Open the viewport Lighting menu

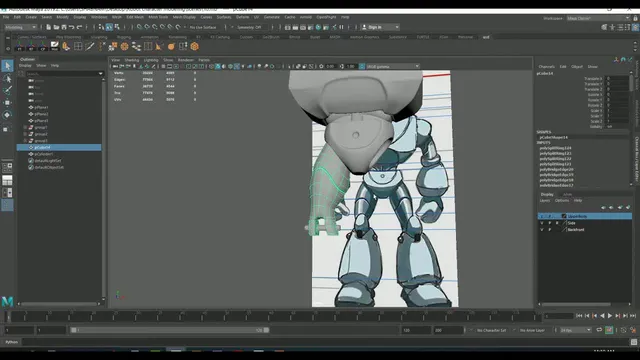[151, 60]
